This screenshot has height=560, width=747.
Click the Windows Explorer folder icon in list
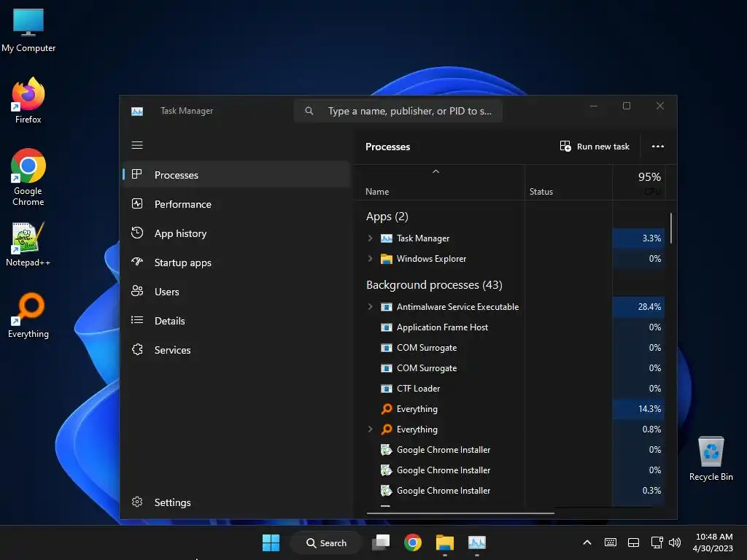pyautogui.click(x=387, y=259)
